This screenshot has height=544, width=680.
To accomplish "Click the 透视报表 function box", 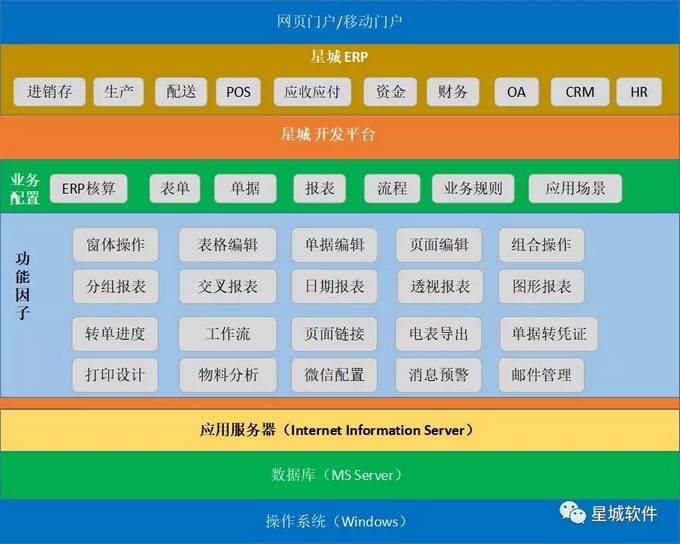I will (440, 286).
